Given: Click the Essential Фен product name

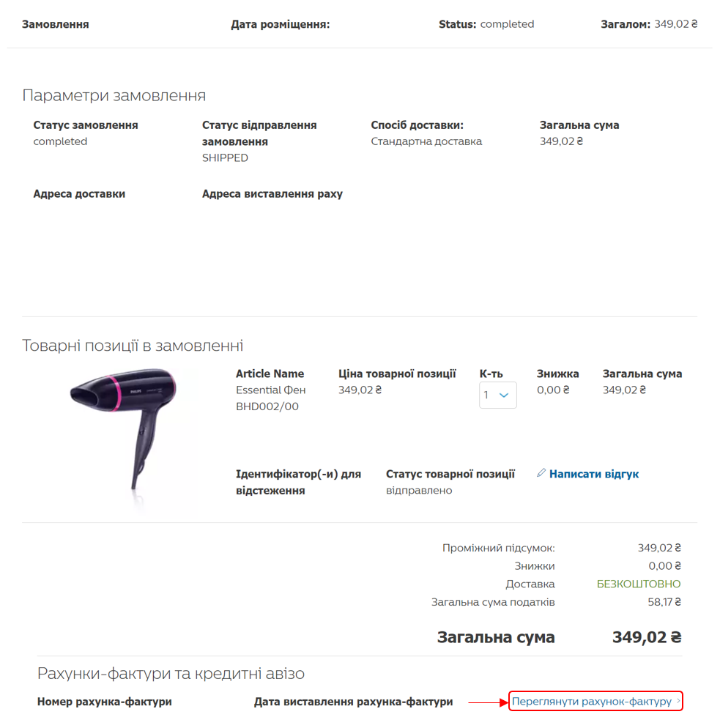Looking at the screenshot, I should [x=270, y=390].
